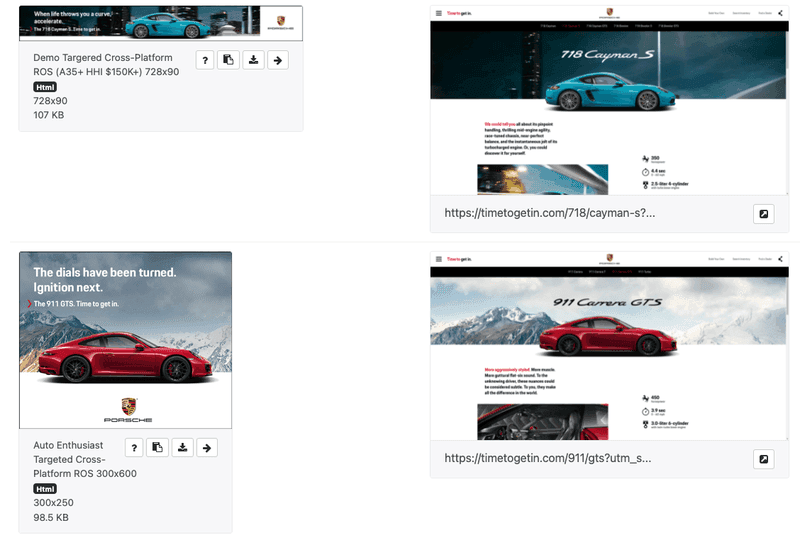Click the '98.5 KB' file size text

click(x=51, y=517)
